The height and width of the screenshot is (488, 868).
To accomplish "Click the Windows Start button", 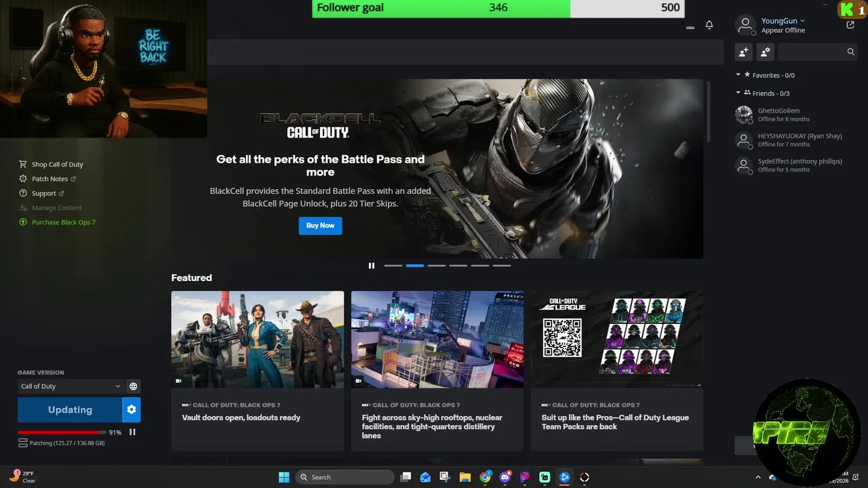I will (x=284, y=477).
